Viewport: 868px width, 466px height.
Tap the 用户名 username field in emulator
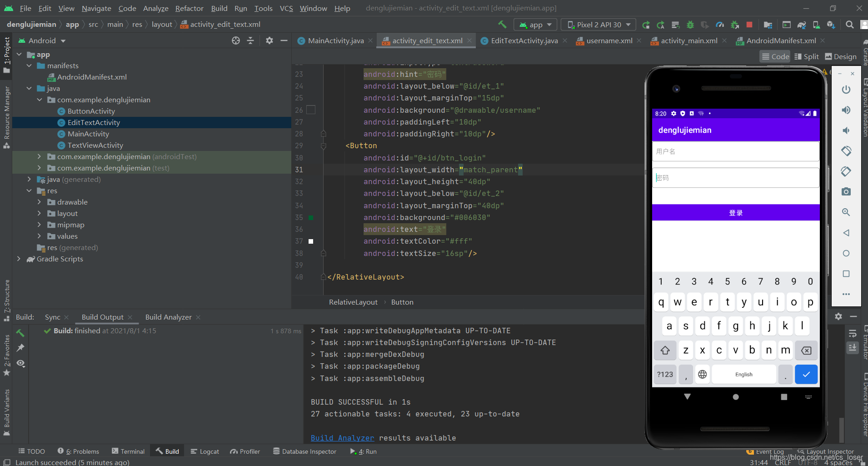[736, 151]
